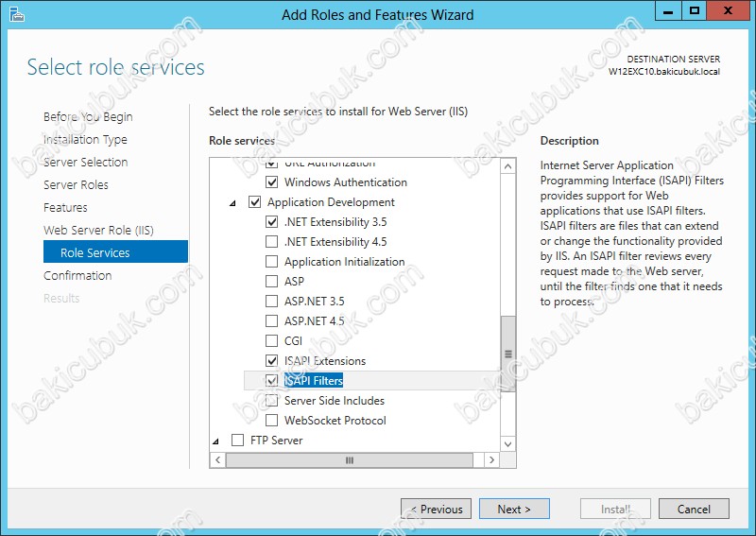Check the FTP Server checkbox
This screenshot has width=756, height=536.
[x=238, y=440]
